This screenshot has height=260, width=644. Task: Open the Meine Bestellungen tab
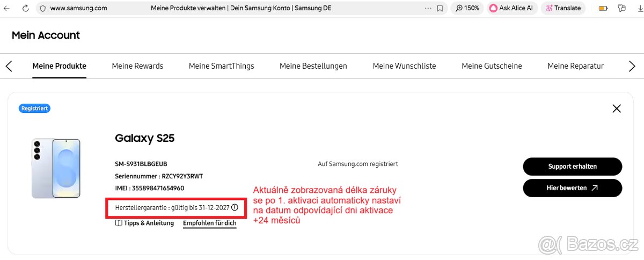click(x=313, y=66)
